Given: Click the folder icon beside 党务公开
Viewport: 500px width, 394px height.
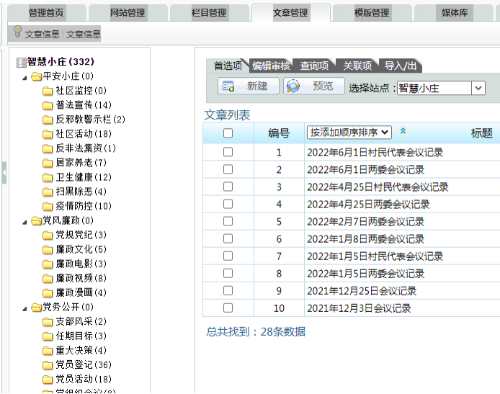Looking at the screenshot, I should tap(36, 307).
